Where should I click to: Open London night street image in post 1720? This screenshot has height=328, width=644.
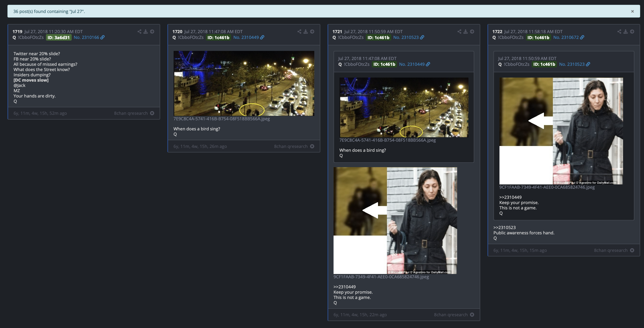[x=244, y=83]
